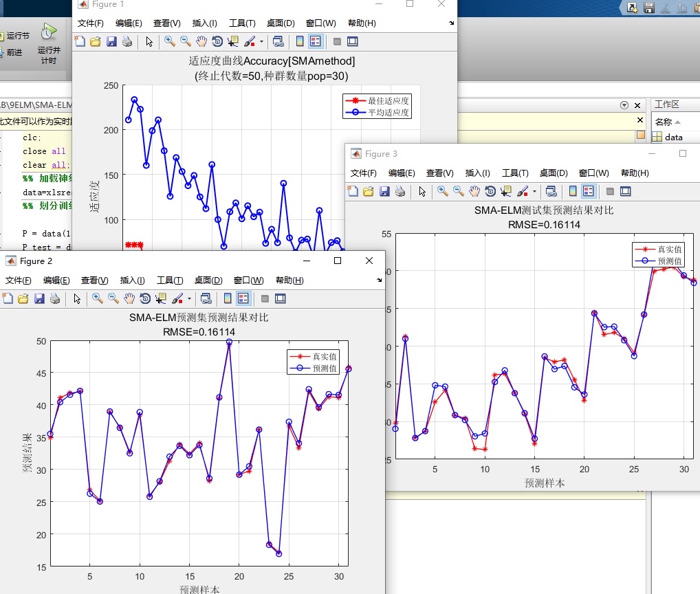Click 运行节 button in MATLAB ribbon

(14, 36)
